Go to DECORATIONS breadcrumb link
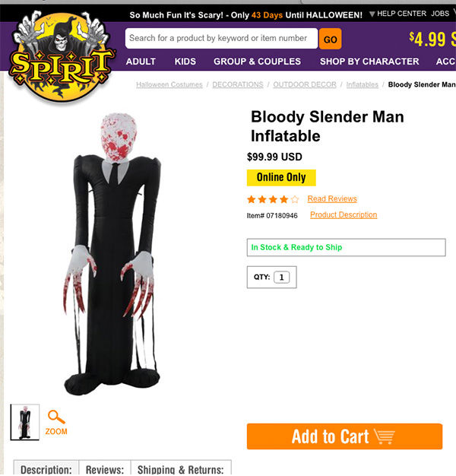This screenshot has height=476, width=456. point(238,84)
